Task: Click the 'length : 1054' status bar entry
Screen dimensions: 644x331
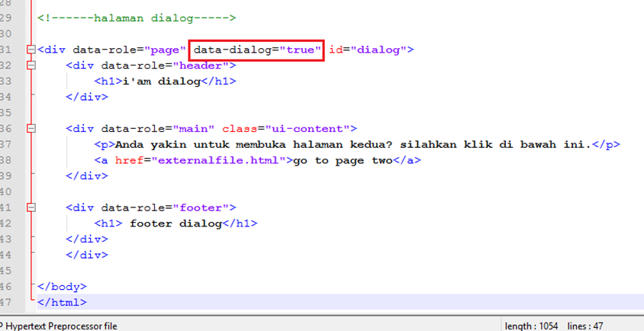Action: pos(531,326)
